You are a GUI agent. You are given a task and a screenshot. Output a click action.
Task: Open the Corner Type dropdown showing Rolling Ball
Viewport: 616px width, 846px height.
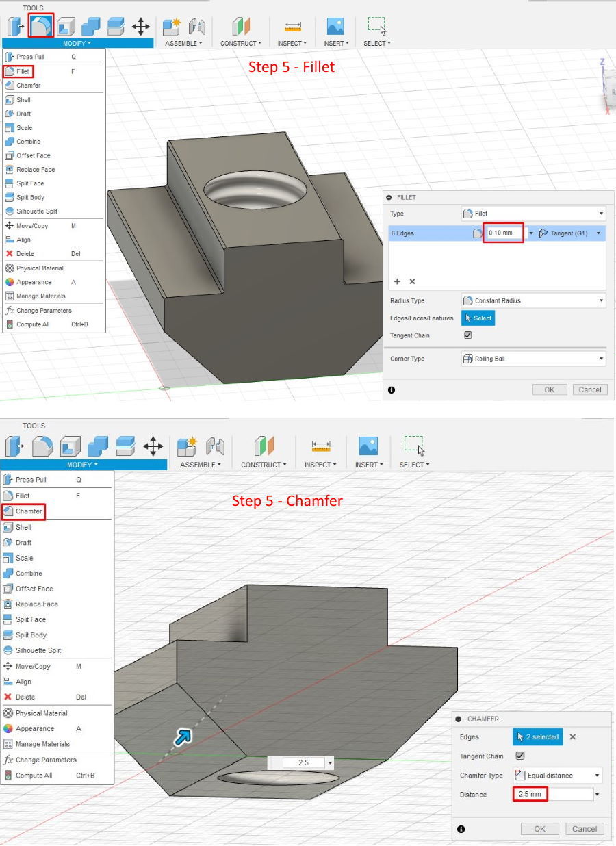(x=533, y=358)
